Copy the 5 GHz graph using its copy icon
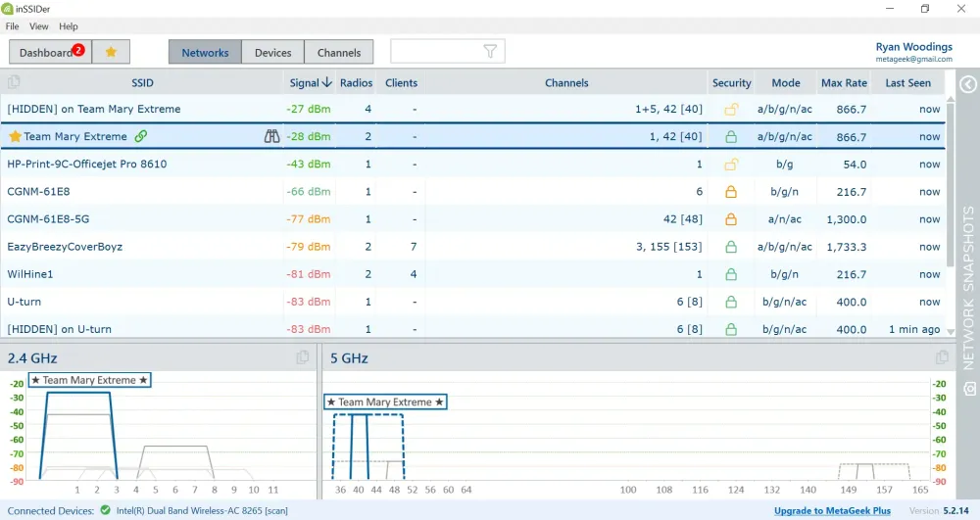 (x=942, y=358)
